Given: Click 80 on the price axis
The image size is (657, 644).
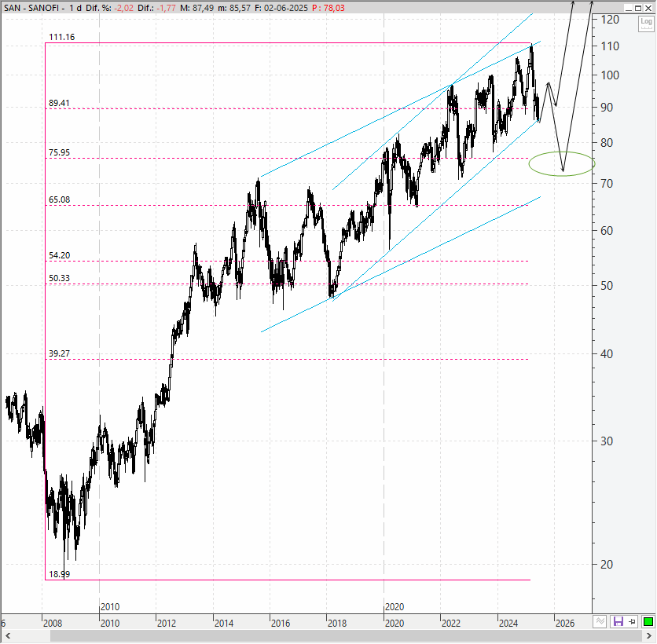Looking at the screenshot, I should click(607, 143).
